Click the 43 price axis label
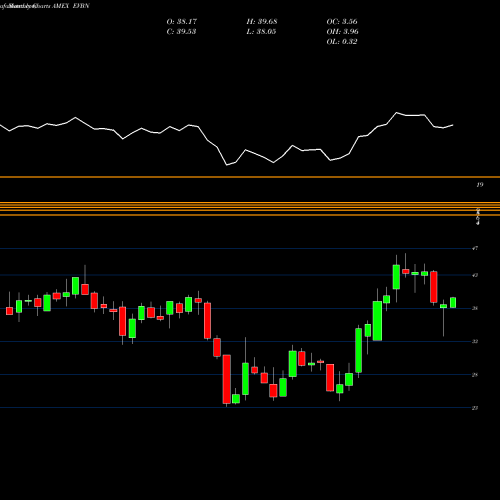Viewport: 500px width, 500px height. point(475,275)
